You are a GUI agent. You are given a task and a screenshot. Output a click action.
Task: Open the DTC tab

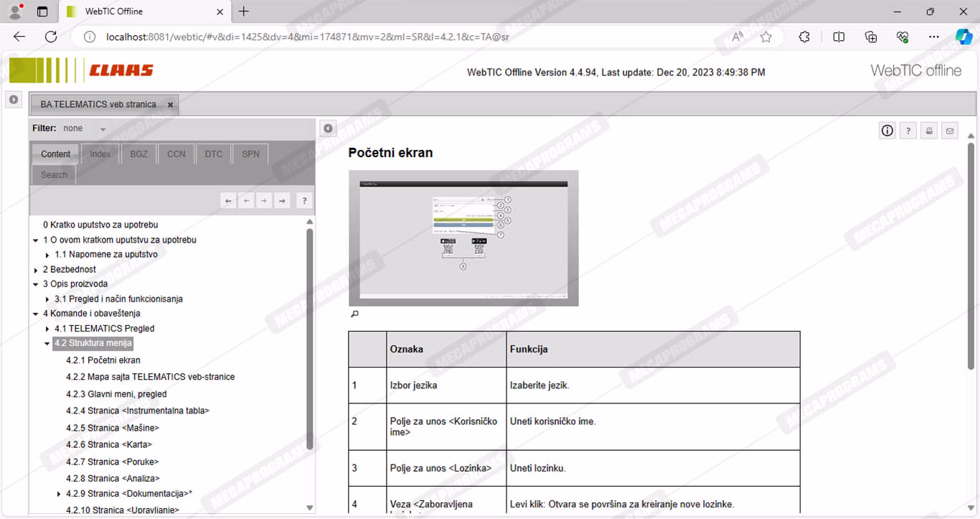pyautogui.click(x=214, y=154)
